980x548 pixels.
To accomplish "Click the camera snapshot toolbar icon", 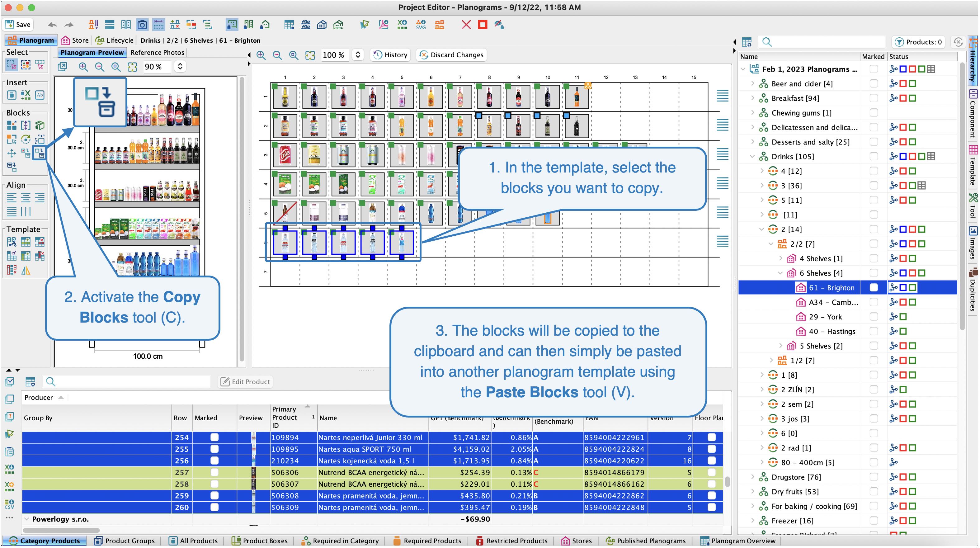I will [x=142, y=25].
